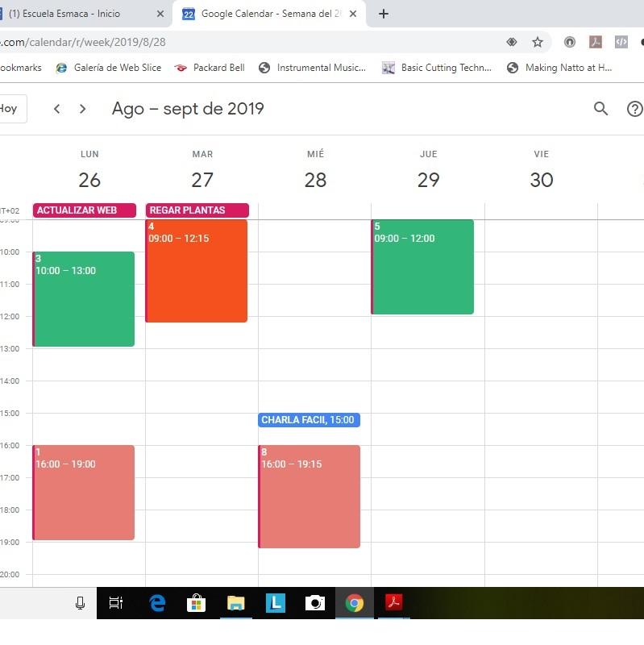Screen dimensions: 644x645
Task: Open the ACTUALIZAR WEB all-day event
Action: (84, 210)
